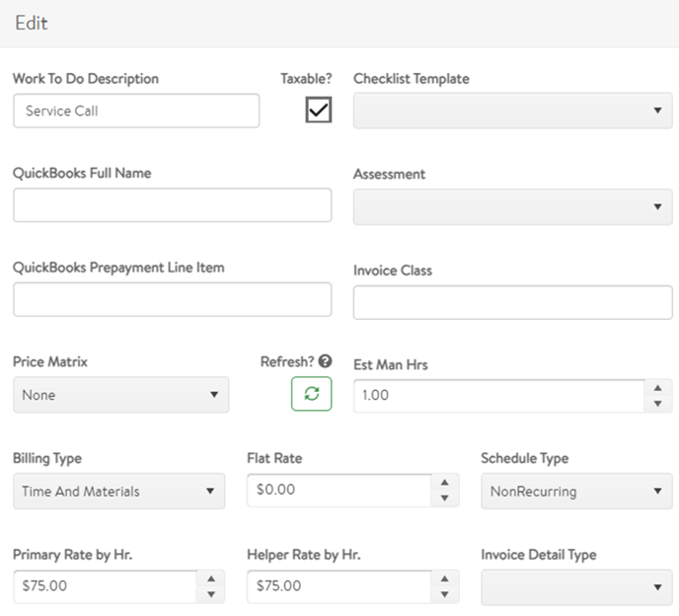
Task: Open the Price Matrix dropdown
Action: click(120, 395)
